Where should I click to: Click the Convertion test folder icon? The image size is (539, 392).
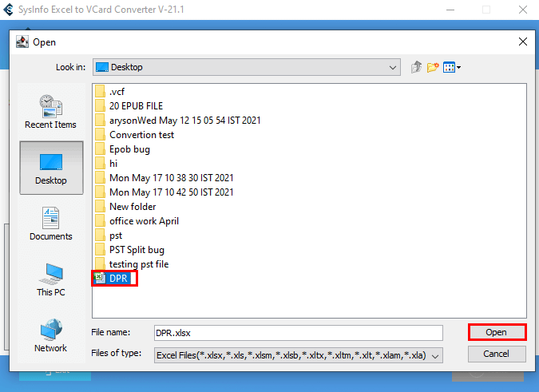(x=100, y=135)
